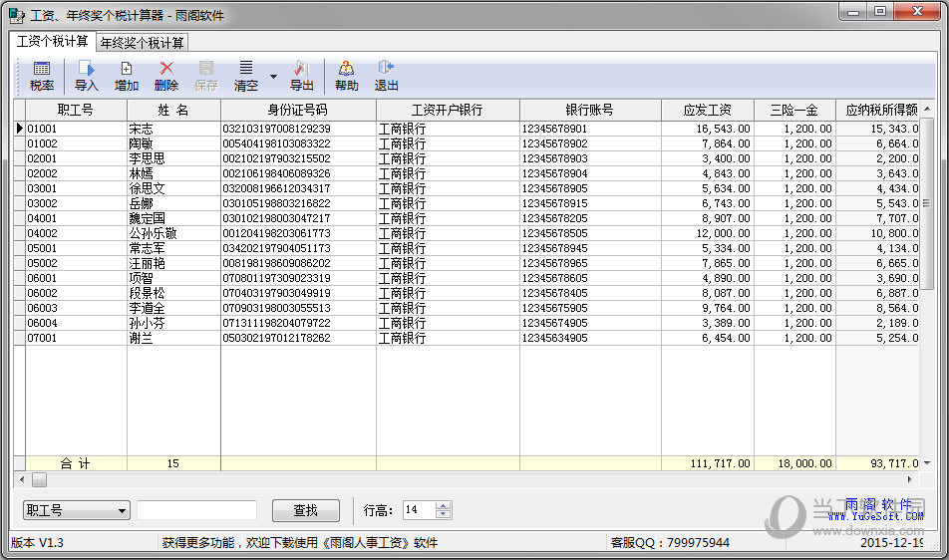Select employee number cell 02002
The width and height of the screenshot is (949, 560).
(76, 173)
